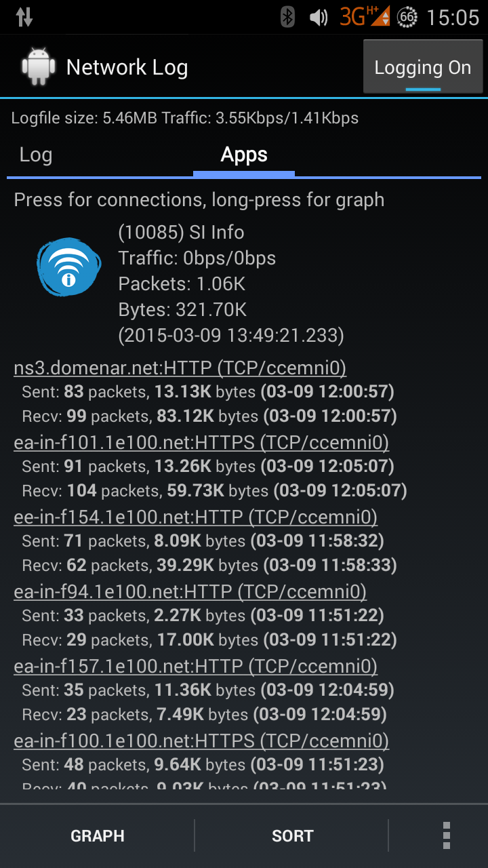Select the Apps tab

coord(244,155)
